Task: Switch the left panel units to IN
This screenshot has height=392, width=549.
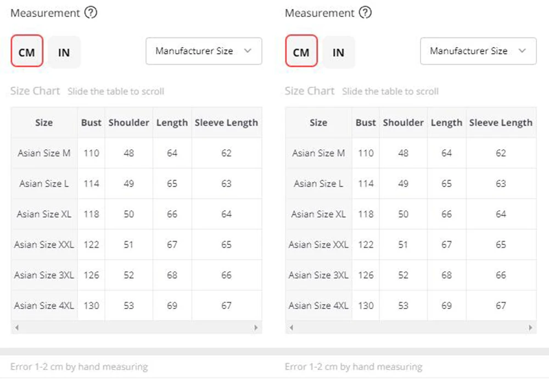Action: pyautogui.click(x=64, y=53)
